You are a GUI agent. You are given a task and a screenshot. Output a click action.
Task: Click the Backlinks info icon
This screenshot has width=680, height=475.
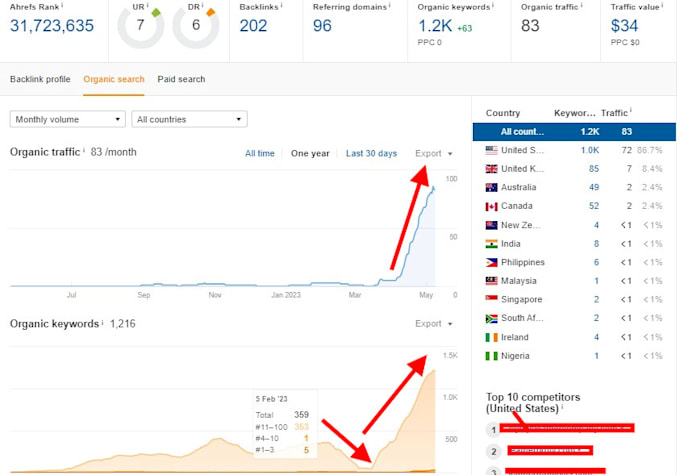[281, 5]
